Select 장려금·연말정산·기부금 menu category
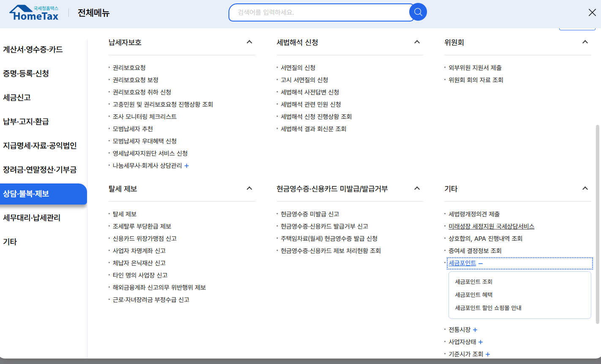The width and height of the screenshot is (601, 364). click(x=40, y=170)
